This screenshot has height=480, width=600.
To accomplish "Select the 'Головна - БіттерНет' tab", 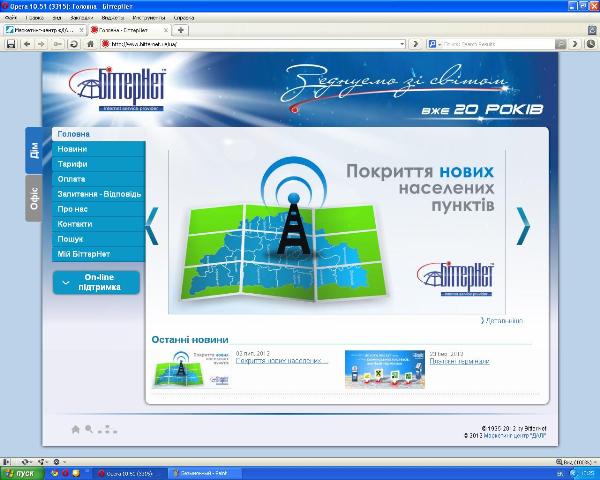I will point(129,30).
